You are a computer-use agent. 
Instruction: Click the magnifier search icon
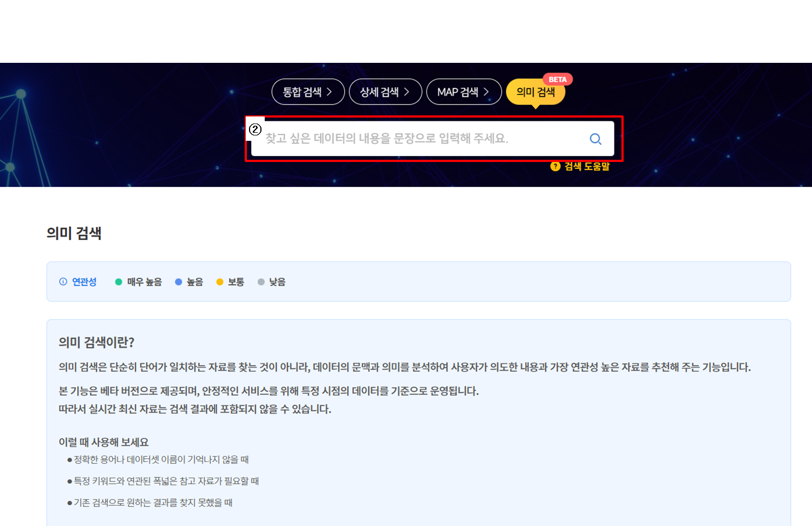tap(595, 139)
